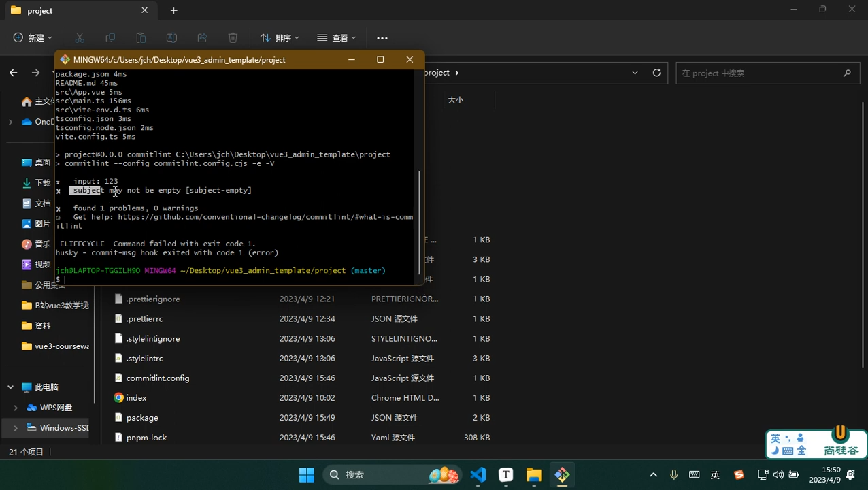868x490 pixels.
Task: Click the Delete trash icon in Explorer toolbar
Action: tap(233, 37)
